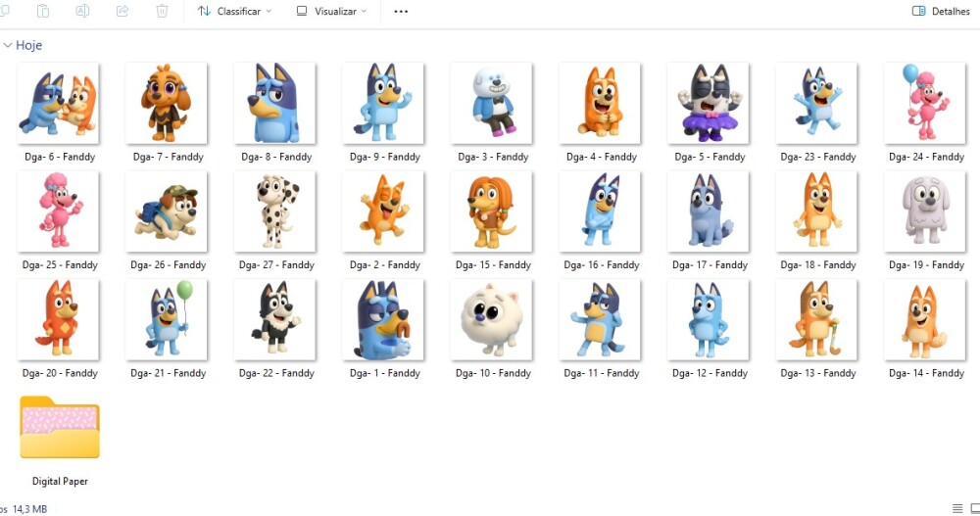The width and height of the screenshot is (980, 516).
Task: Click the Dga- 26 - Fanddy thumbnail
Action: 167,211
